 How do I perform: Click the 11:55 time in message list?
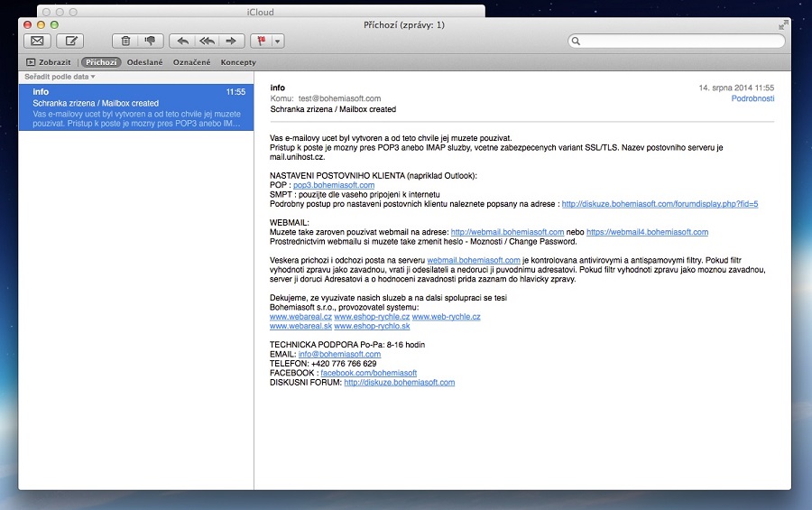coord(235,92)
